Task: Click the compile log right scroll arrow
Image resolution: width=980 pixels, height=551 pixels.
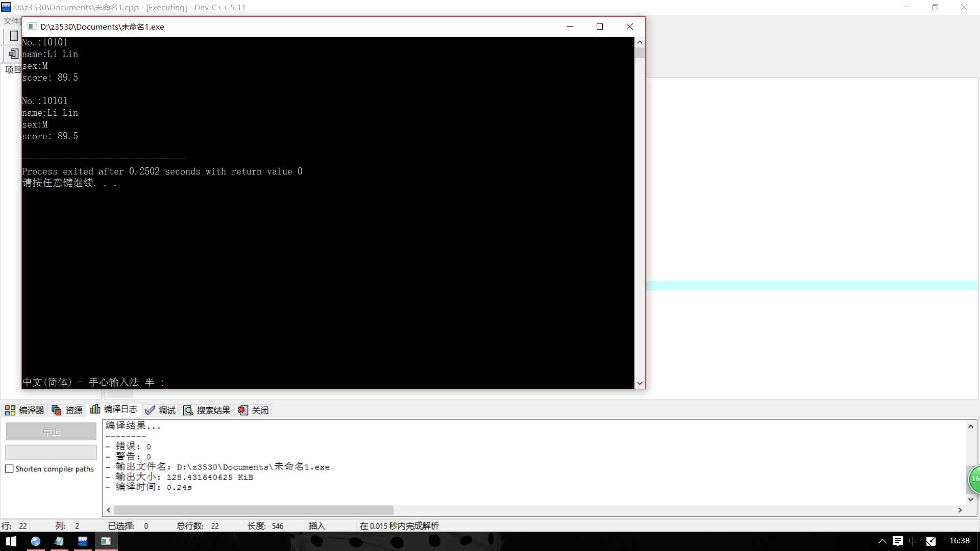Action: (960, 510)
